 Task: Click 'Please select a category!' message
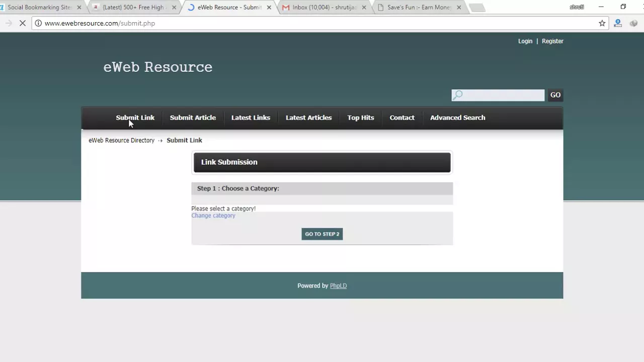(223, 209)
